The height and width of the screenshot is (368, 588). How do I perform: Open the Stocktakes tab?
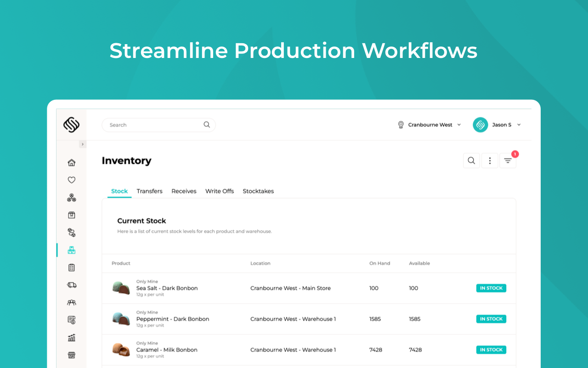pos(258,191)
